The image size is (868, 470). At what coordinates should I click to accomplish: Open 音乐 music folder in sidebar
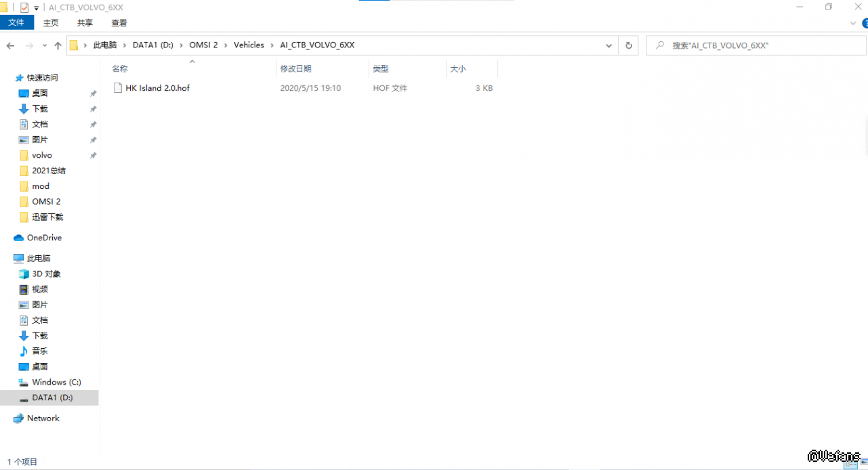pos(40,351)
